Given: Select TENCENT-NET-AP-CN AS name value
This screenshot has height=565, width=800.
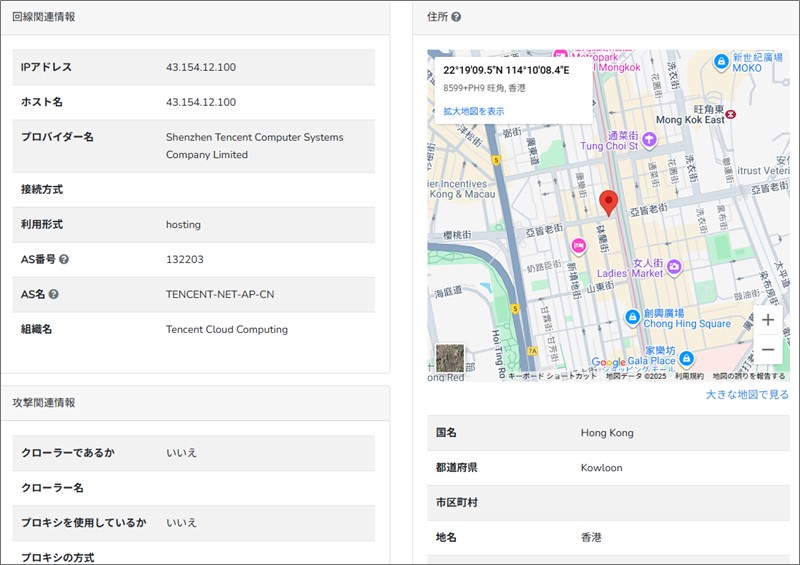Looking at the screenshot, I should (220, 294).
